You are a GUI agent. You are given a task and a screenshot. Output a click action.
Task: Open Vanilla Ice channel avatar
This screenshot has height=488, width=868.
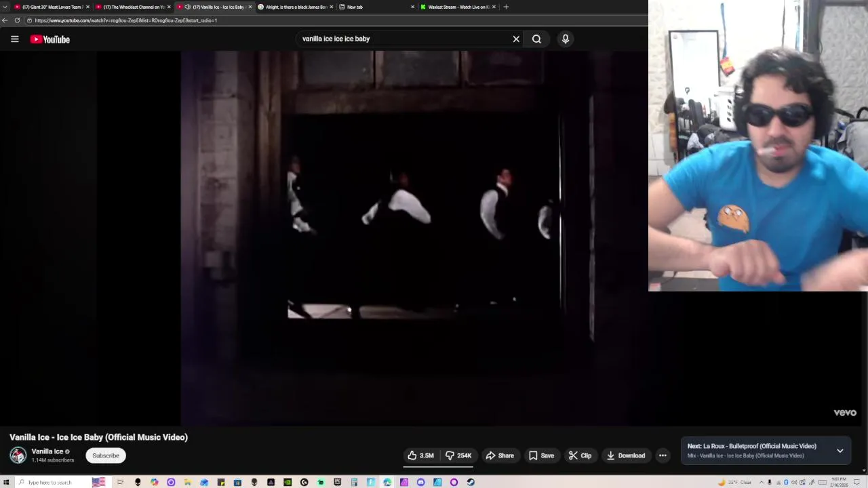[x=18, y=455]
